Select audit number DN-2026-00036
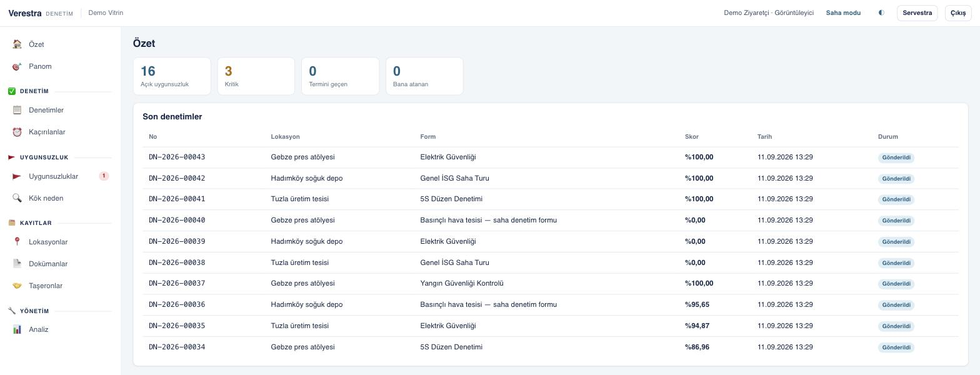The width and height of the screenshot is (980, 375). pos(177,304)
